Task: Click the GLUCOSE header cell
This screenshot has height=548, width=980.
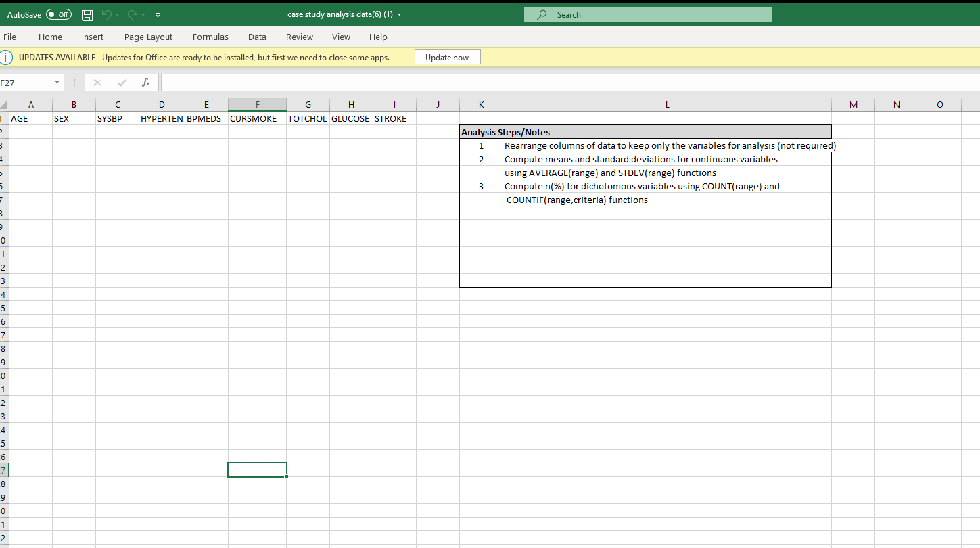Action: click(351, 118)
